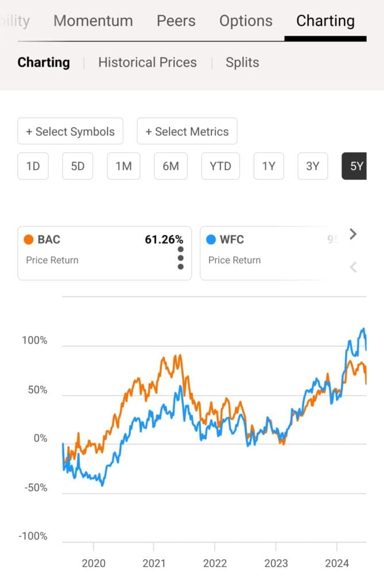Click the right chevron beside the WFC card

tap(352, 234)
